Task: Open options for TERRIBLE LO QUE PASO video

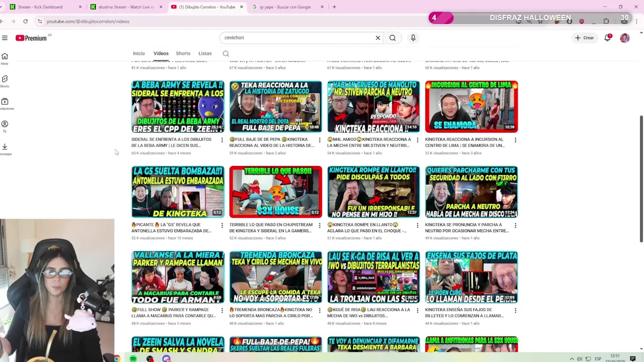Action: (x=319, y=225)
